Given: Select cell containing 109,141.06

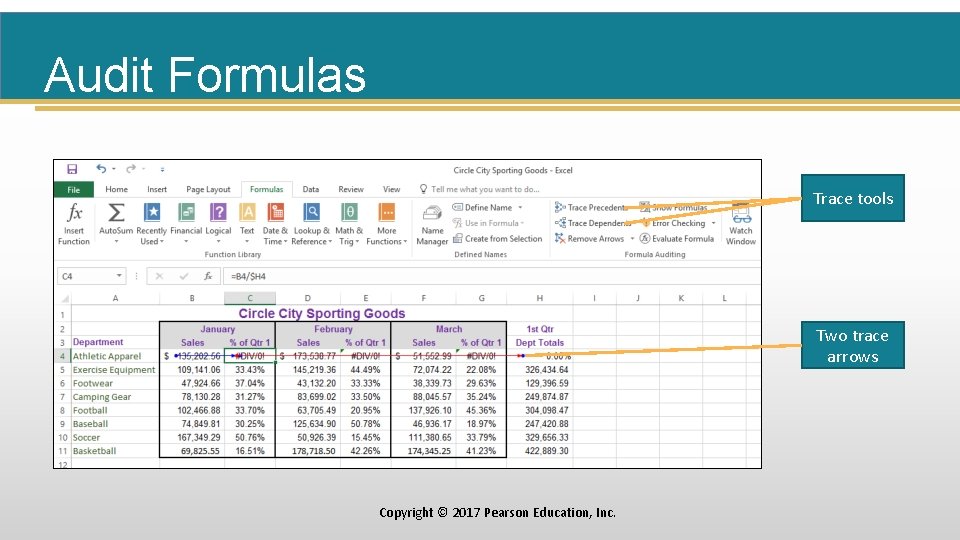Looking at the screenshot, I should point(192,370).
